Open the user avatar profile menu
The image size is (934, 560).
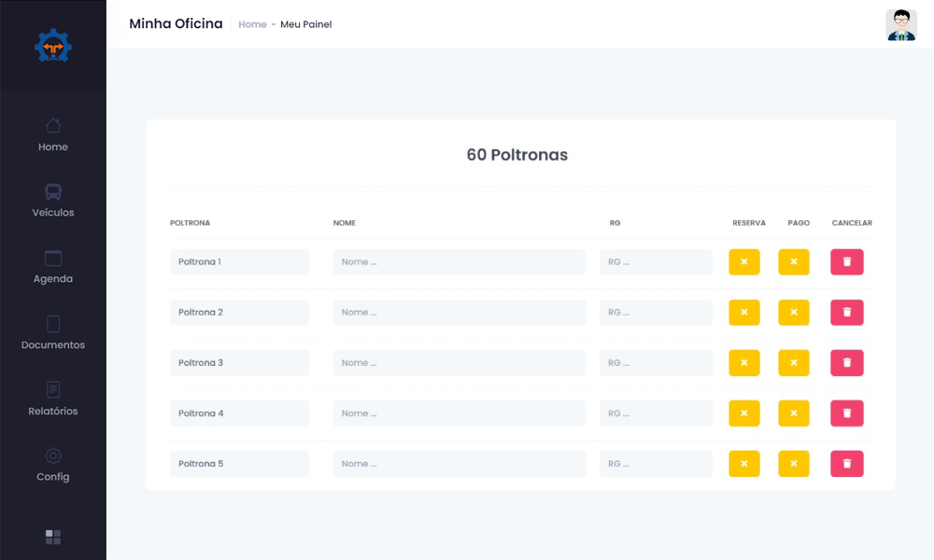tap(901, 24)
